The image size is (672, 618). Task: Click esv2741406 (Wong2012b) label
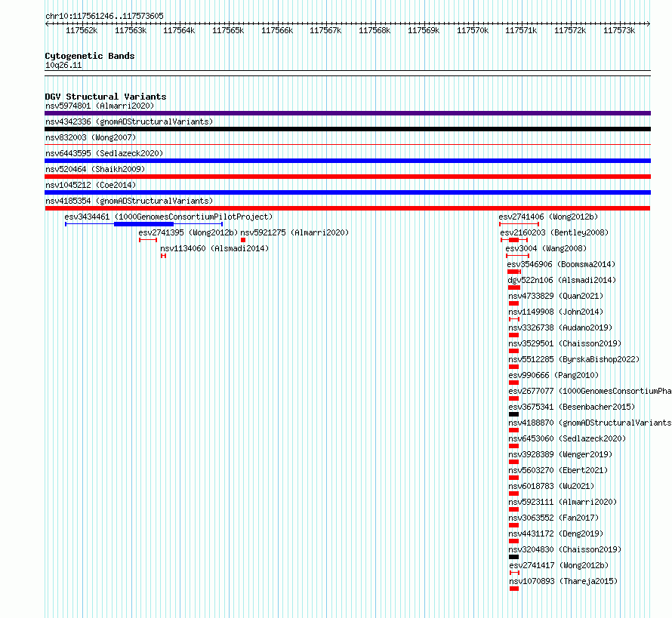pyautogui.click(x=548, y=217)
